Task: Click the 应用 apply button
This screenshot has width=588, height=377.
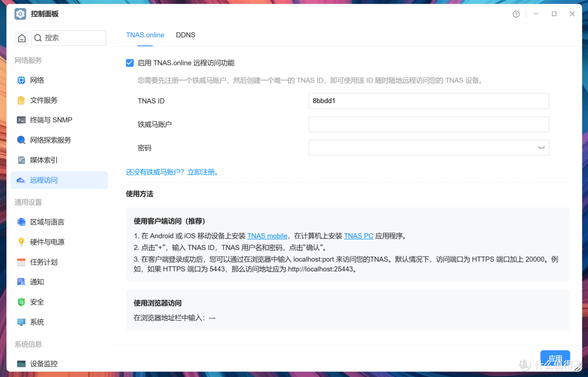Action: click(x=555, y=358)
